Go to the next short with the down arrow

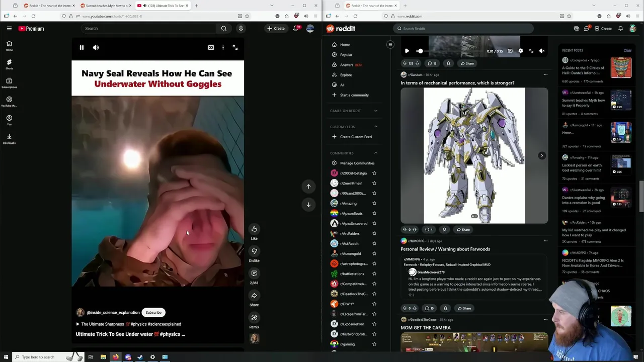(x=308, y=205)
